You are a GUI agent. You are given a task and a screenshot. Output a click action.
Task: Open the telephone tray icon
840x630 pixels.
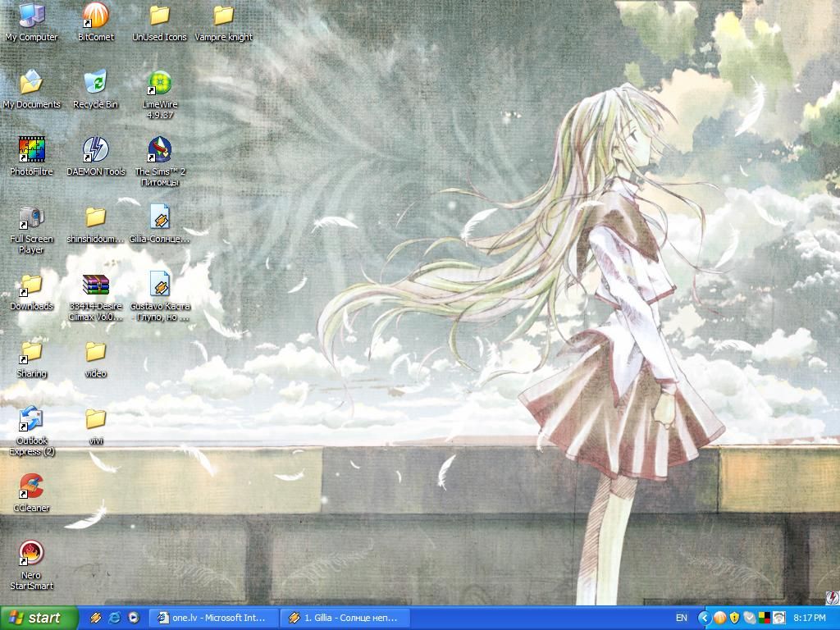(779, 618)
